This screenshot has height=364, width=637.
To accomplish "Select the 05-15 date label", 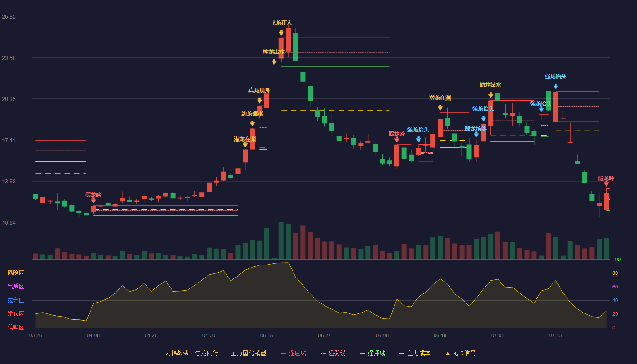I will [x=267, y=335].
